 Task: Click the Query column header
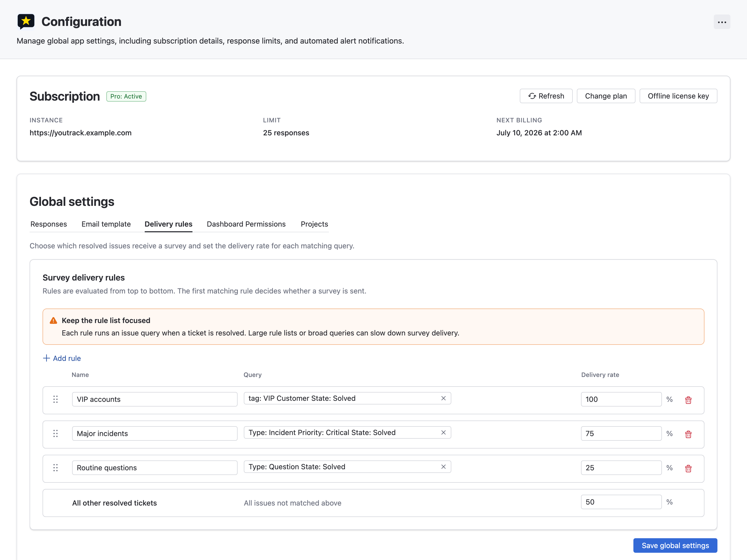252,375
